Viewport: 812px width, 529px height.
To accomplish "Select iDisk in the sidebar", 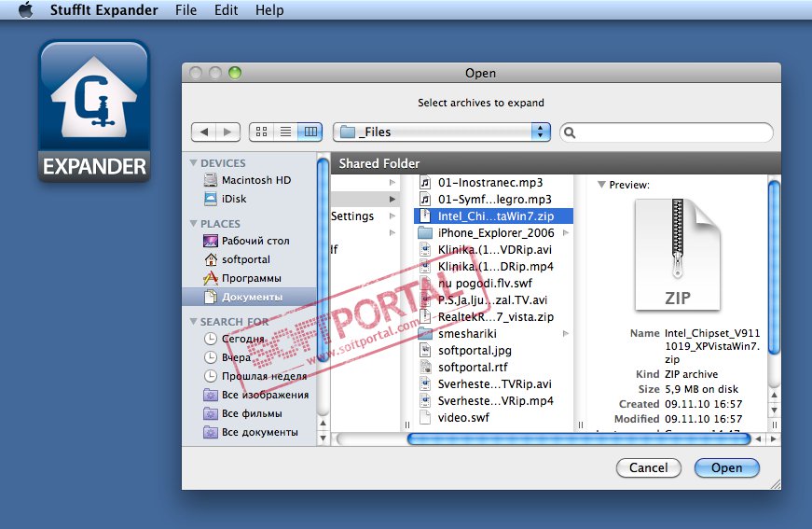I will pyautogui.click(x=226, y=199).
